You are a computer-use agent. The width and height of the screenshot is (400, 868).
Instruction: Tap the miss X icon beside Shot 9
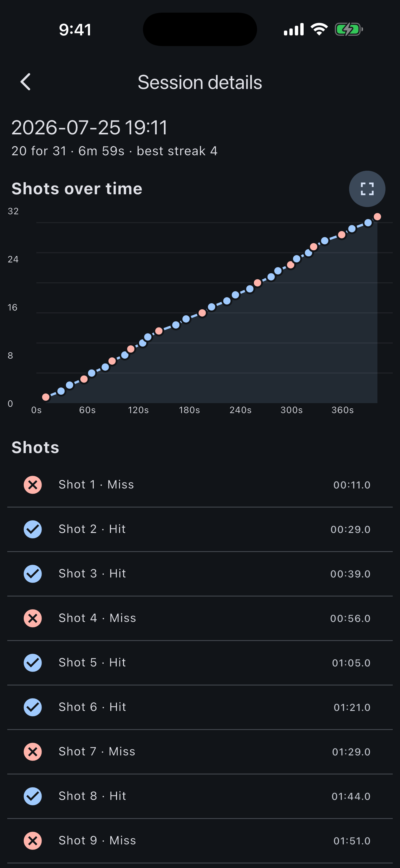[33, 840]
